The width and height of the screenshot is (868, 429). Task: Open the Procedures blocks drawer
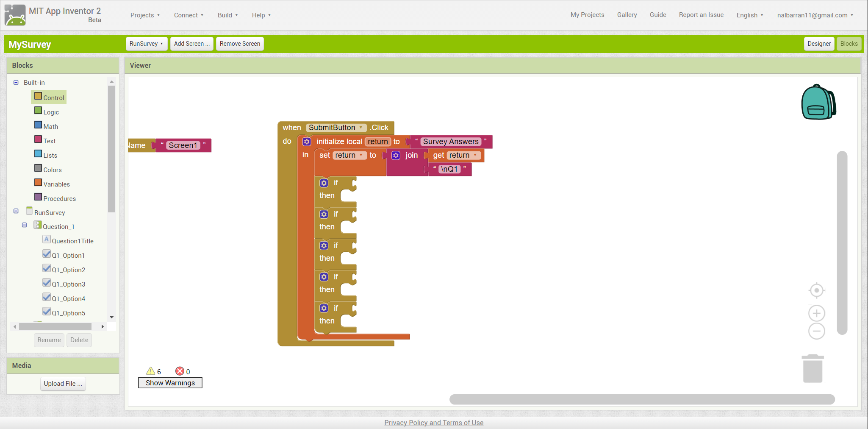click(55, 198)
